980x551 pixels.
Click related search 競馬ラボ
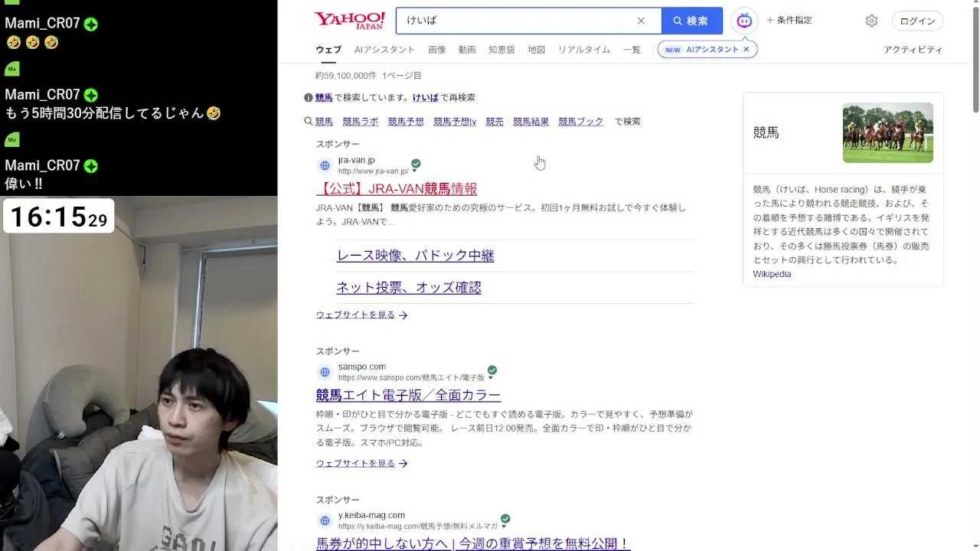(360, 122)
